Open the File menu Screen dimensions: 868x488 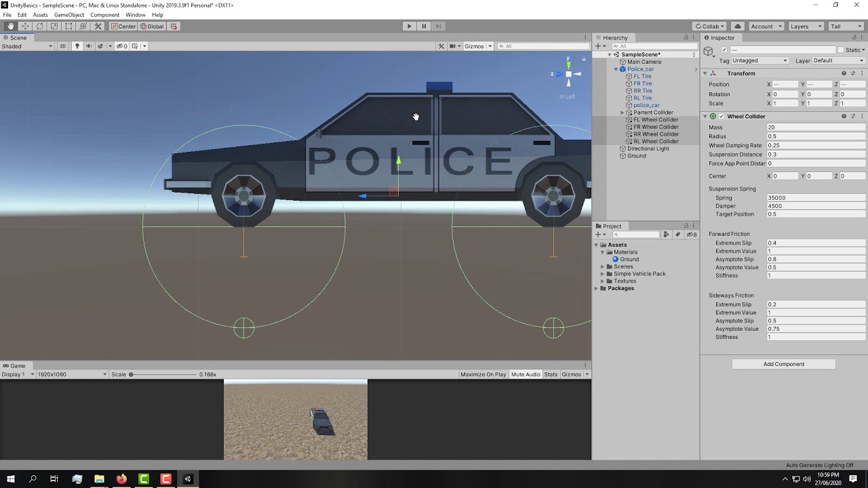click(7, 15)
